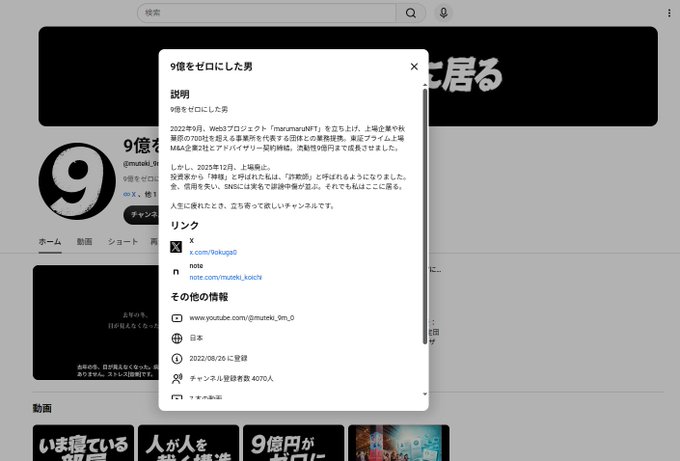This screenshot has height=461, width=680.
Task: Click the X logo icon in links
Action: pyautogui.click(x=176, y=247)
